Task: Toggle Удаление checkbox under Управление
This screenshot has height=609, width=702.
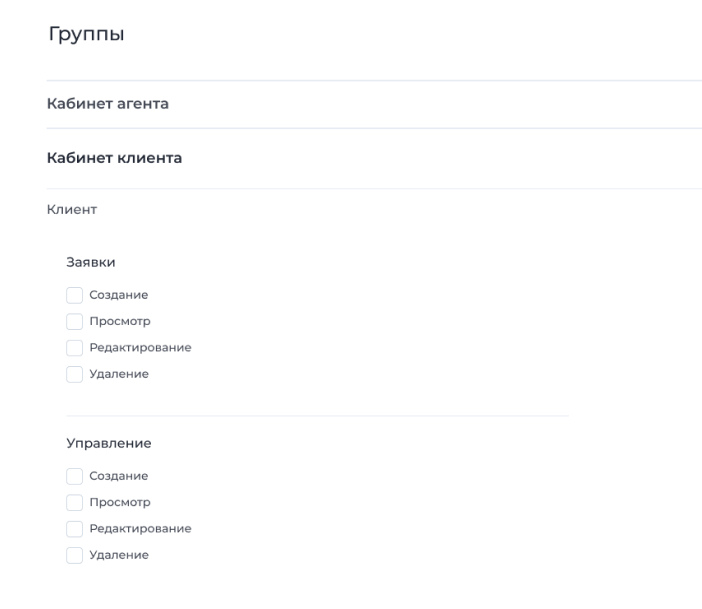Action: pyautogui.click(x=74, y=555)
